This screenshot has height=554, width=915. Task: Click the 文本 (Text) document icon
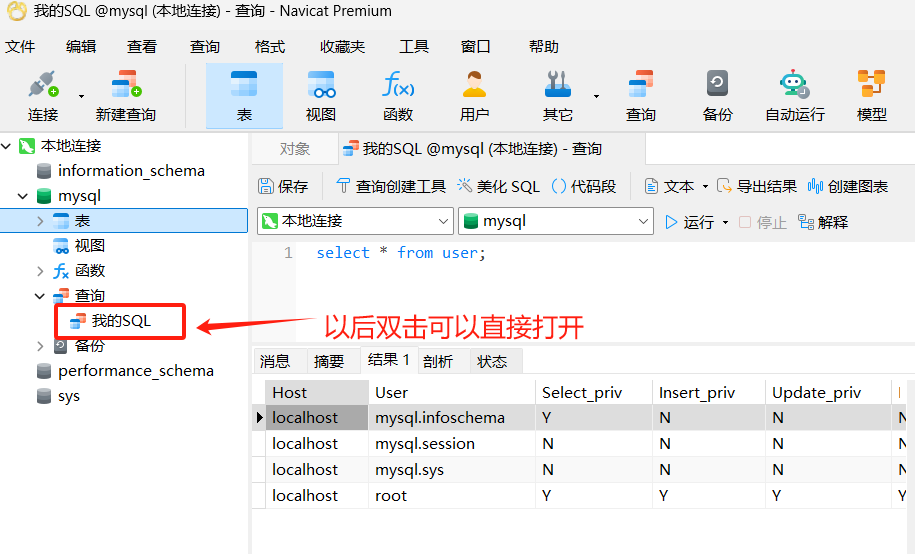click(x=651, y=186)
